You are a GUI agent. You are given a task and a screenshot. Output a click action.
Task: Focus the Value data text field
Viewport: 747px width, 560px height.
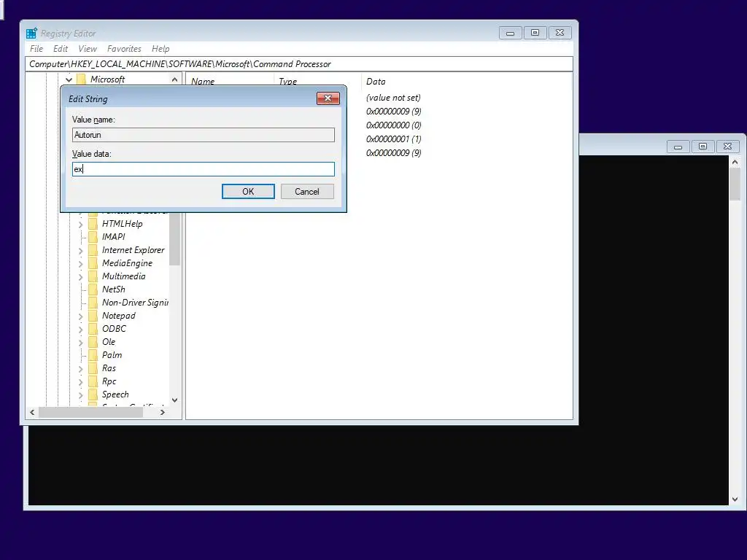[204, 169]
